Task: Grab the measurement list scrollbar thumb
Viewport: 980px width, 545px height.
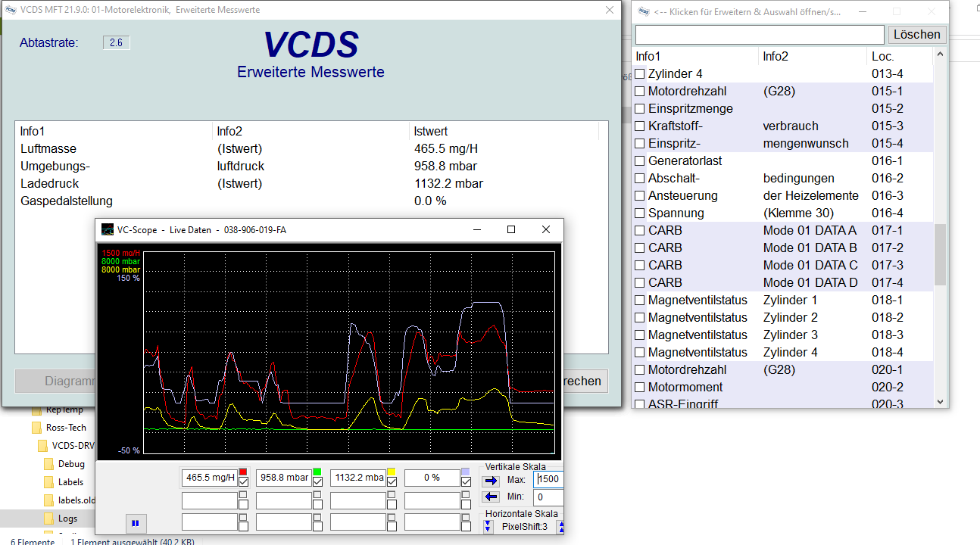Action: [x=940, y=254]
